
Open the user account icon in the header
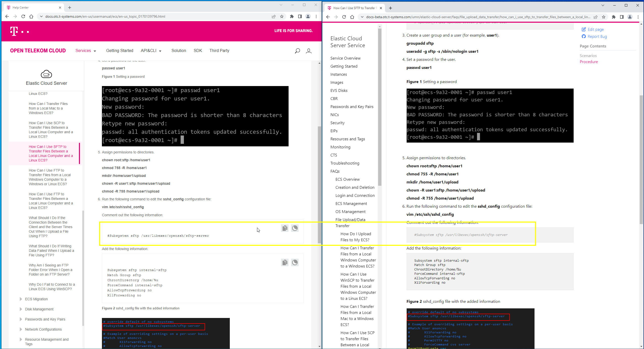(309, 51)
